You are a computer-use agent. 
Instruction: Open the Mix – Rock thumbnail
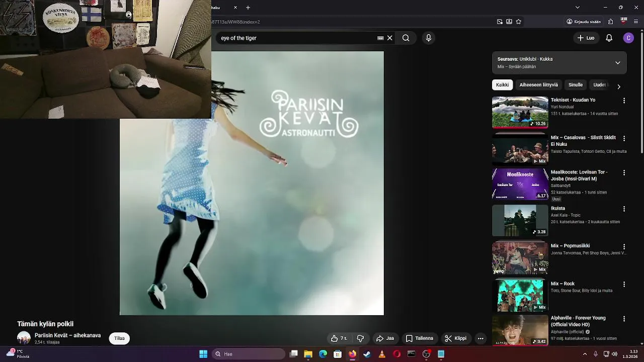520,296
